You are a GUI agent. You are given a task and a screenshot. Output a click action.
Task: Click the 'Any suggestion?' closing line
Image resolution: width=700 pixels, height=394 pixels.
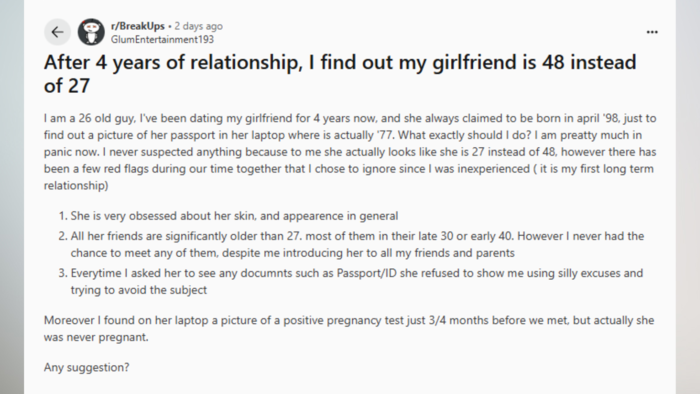click(87, 367)
